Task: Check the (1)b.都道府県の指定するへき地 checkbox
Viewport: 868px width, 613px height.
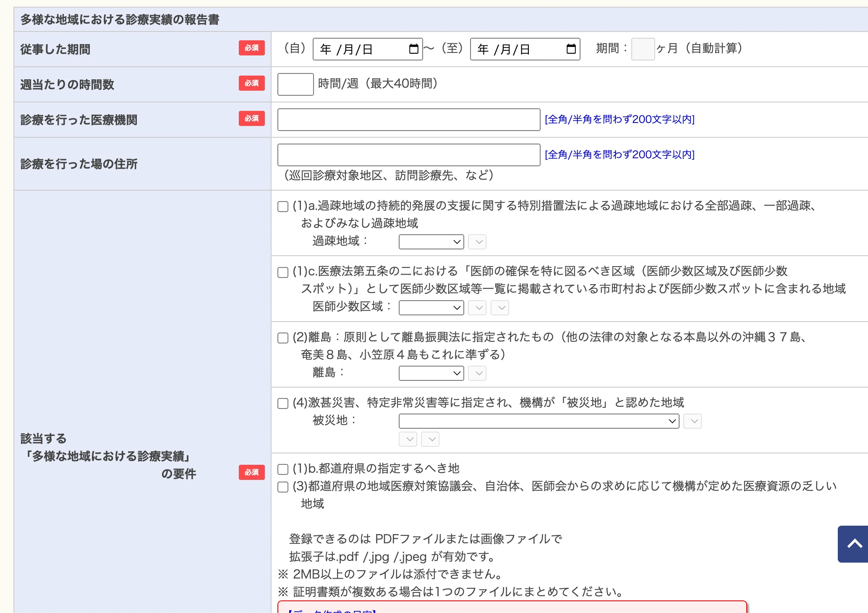Action: [x=283, y=469]
